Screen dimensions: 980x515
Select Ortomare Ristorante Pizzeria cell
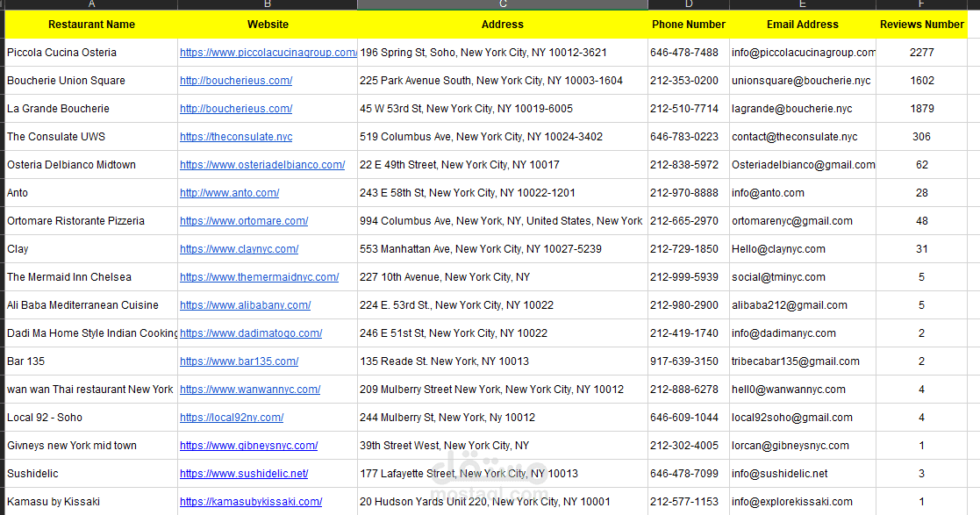91,221
